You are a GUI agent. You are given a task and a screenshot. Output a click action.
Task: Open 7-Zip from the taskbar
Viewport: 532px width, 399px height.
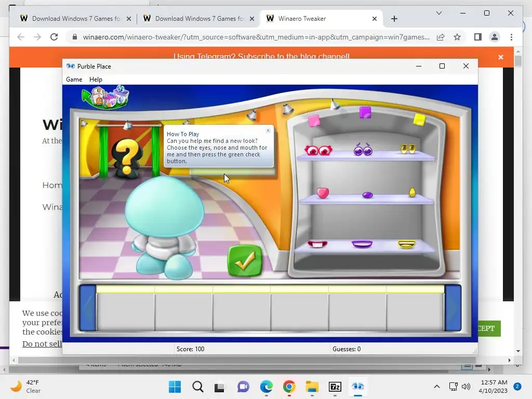[x=335, y=387]
